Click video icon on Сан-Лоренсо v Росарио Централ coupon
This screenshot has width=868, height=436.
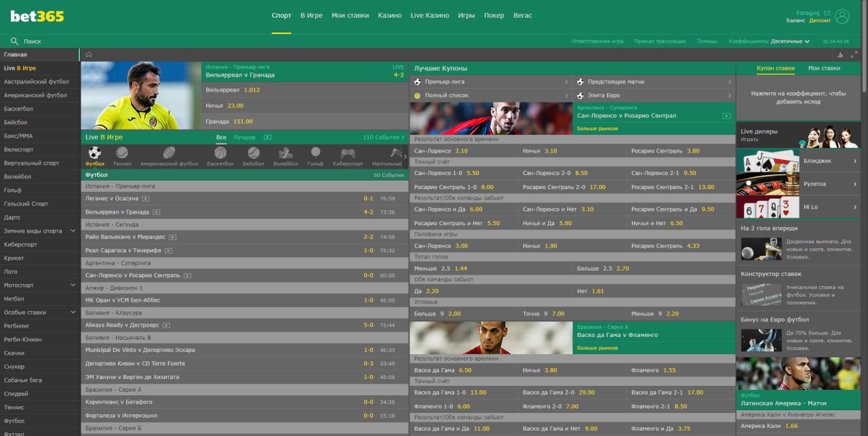[x=726, y=116]
